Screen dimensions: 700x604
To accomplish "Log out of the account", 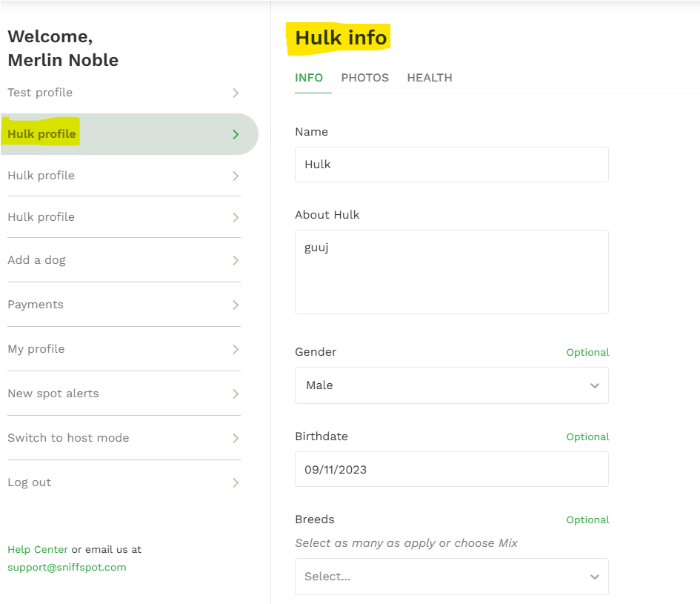I will click(124, 482).
